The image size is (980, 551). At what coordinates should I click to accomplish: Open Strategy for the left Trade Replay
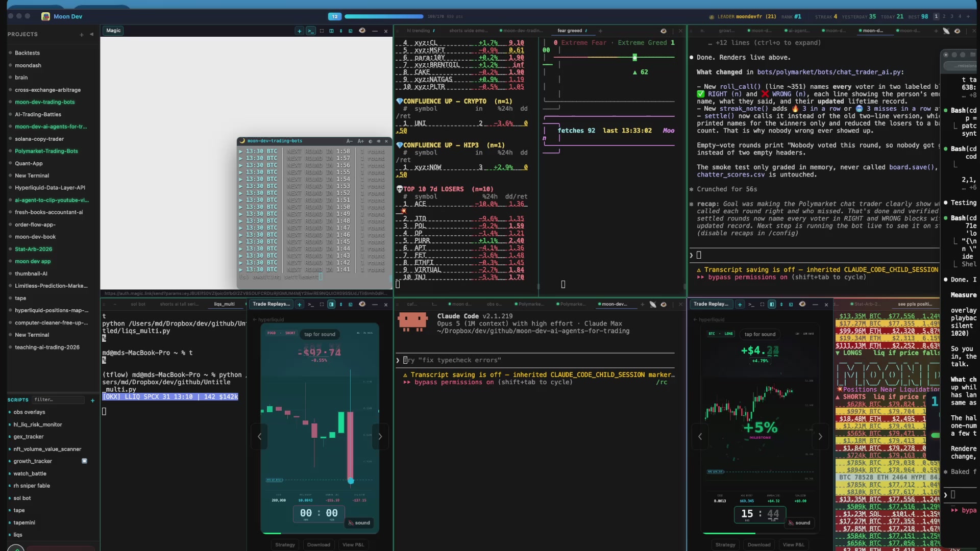(285, 545)
